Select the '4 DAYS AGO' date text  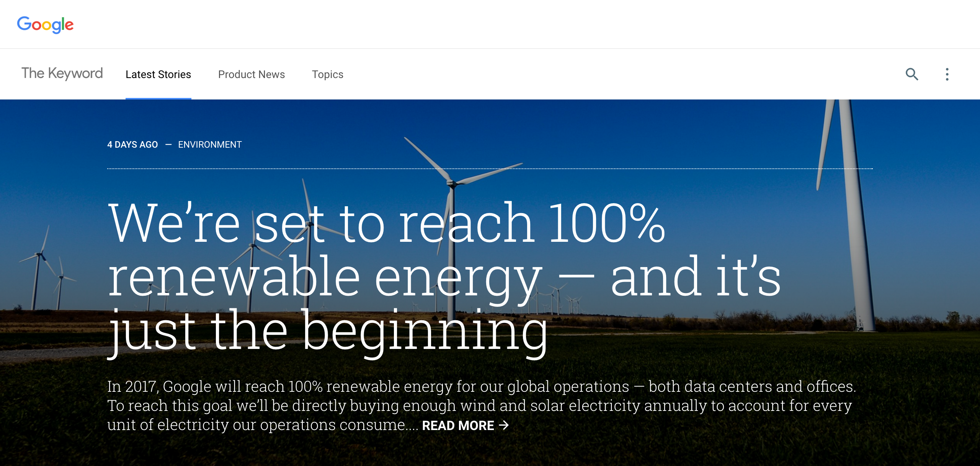coord(132,145)
